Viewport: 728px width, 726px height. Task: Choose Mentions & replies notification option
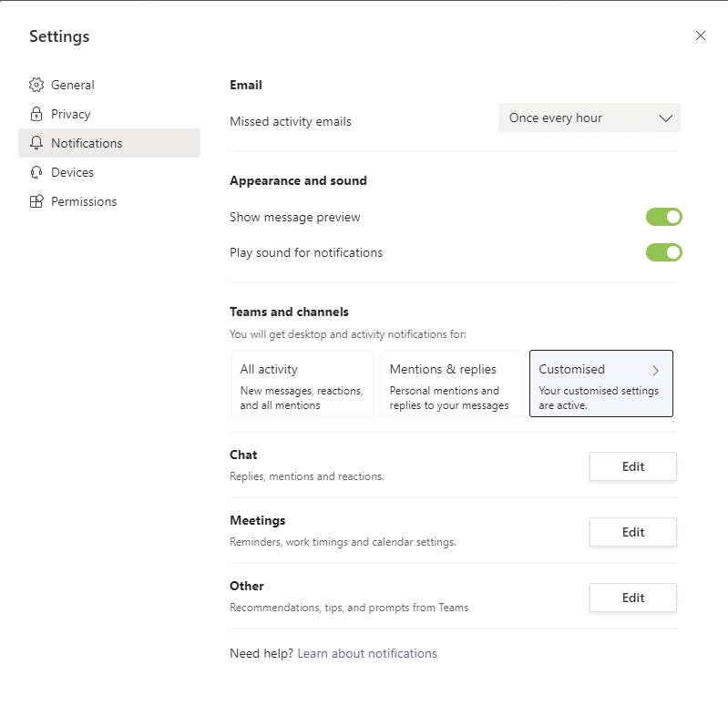pos(452,383)
